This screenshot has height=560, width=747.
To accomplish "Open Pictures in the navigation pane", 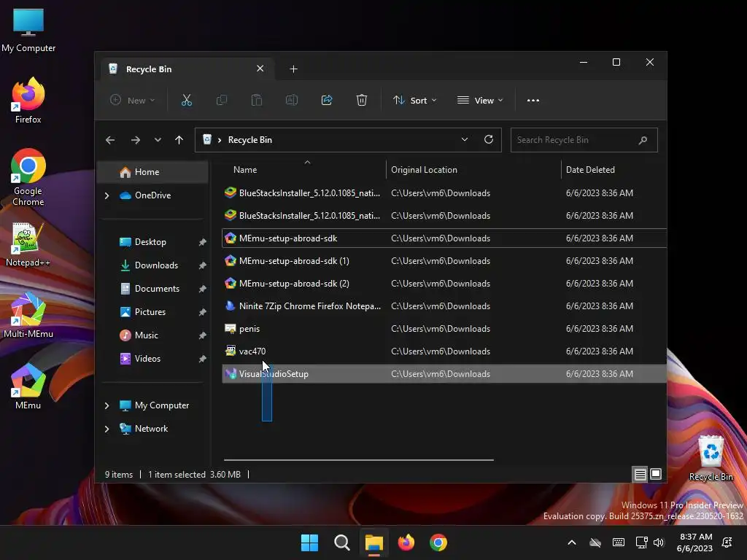I will (x=150, y=312).
